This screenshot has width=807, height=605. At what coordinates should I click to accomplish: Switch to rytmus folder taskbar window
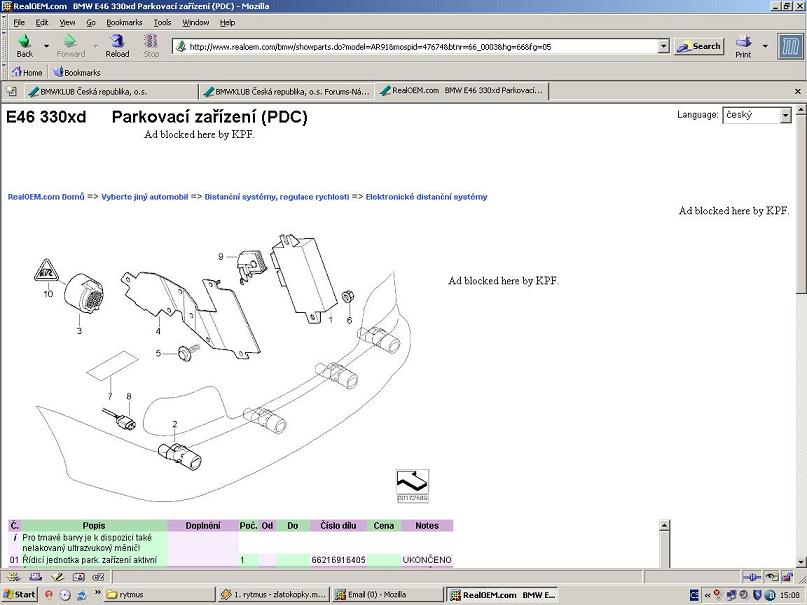coord(159,595)
